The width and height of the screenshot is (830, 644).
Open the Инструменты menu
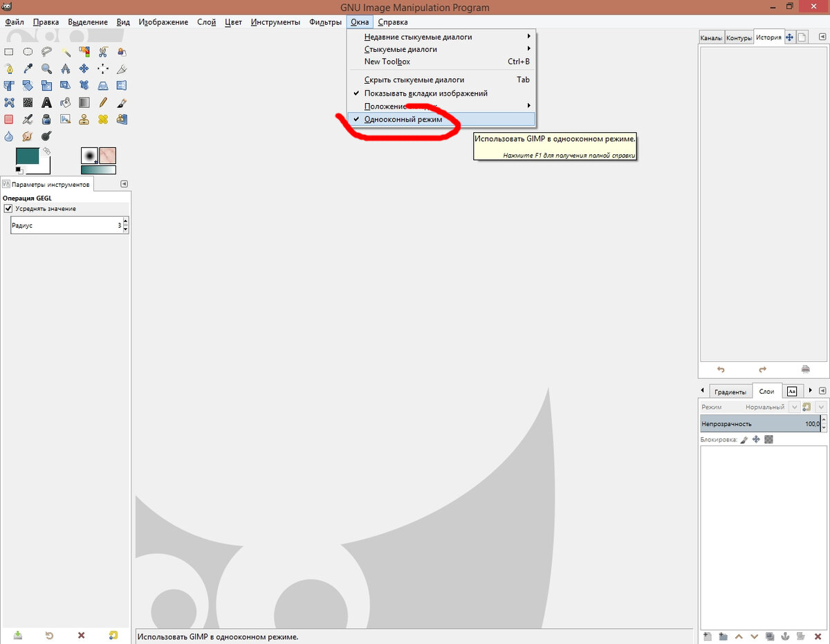275,22
